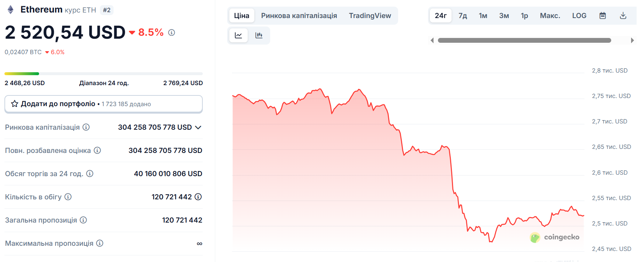The height and width of the screenshot is (262, 644).
Task: Toggle the LOG scale option
Action: [x=579, y=15]
